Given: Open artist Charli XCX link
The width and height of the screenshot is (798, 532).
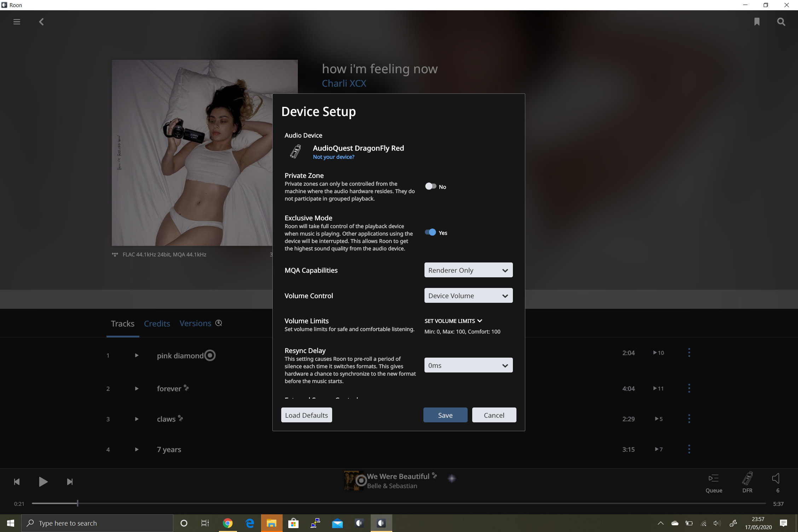Looking at the screenshot, I should pyautogui.click(x=344, y=83).
